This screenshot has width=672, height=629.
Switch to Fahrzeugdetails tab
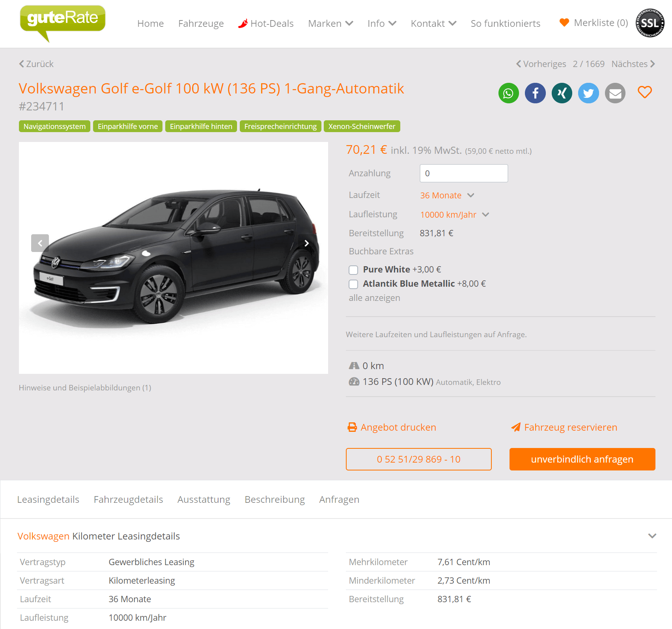[x=128, y=499]
